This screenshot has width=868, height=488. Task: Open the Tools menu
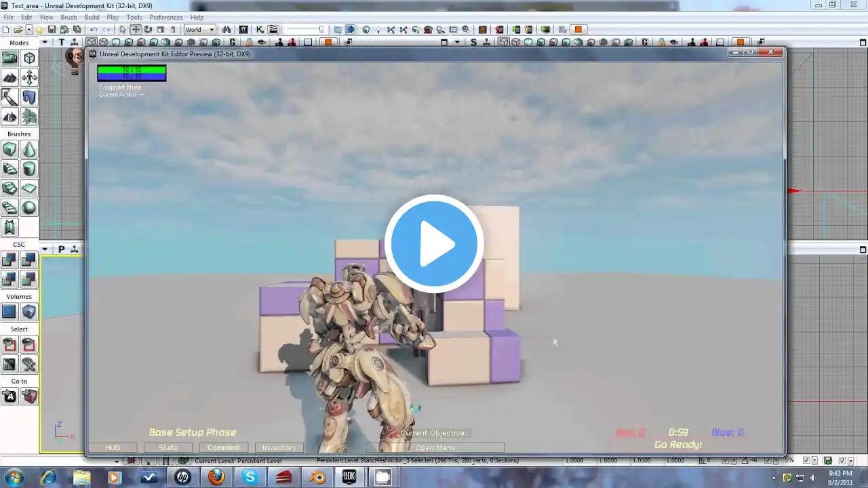point(134,17)
